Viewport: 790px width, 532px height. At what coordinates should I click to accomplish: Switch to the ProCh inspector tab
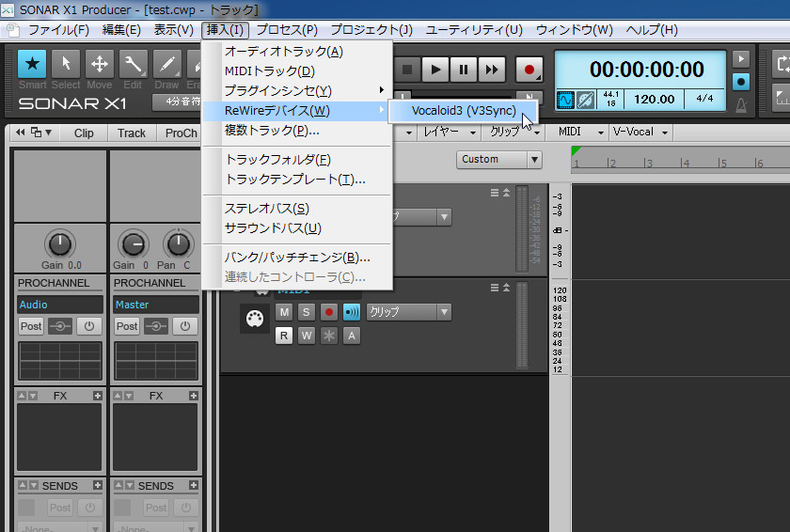[182, 133]
